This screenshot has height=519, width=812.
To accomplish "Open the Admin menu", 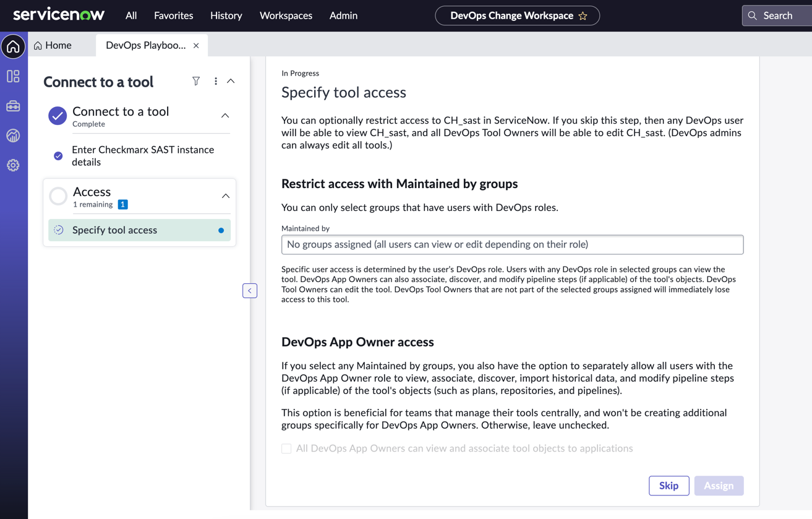I will 343,15.
